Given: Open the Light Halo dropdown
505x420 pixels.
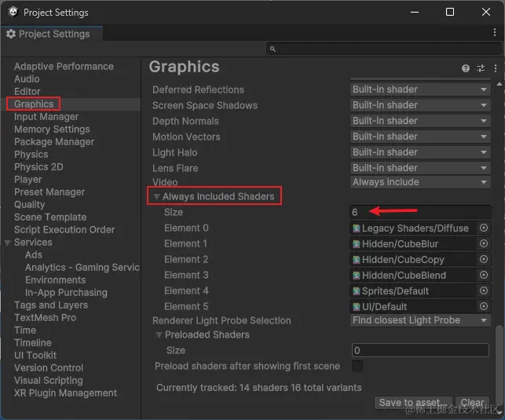Looking at the screenshot, I should point(420,152).
